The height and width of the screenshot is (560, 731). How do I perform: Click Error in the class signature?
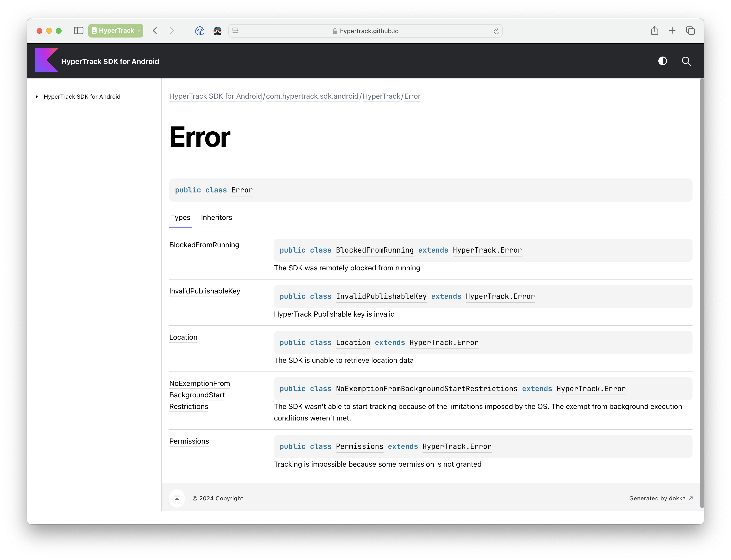click(x=242, y=190)
